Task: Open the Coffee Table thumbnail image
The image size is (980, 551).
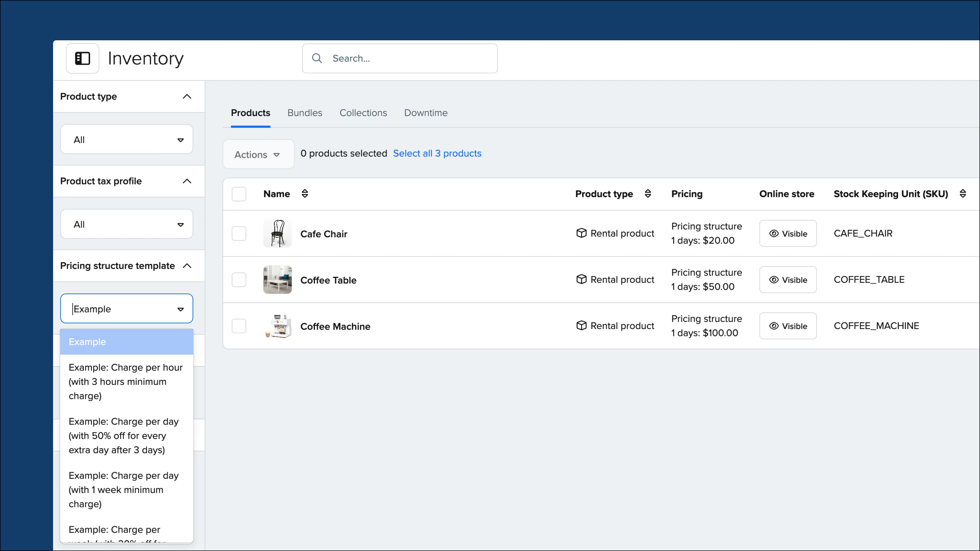Action: tap(277, 280)
